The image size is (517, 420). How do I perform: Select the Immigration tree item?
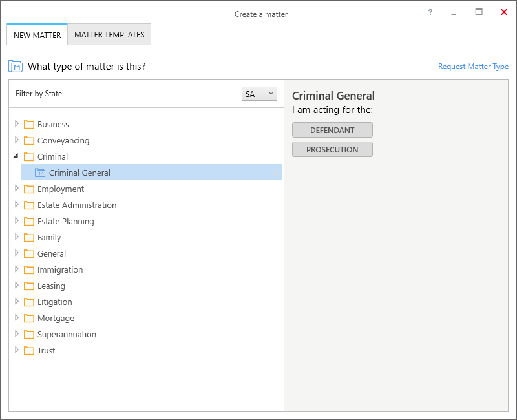(x=60, y=269)
